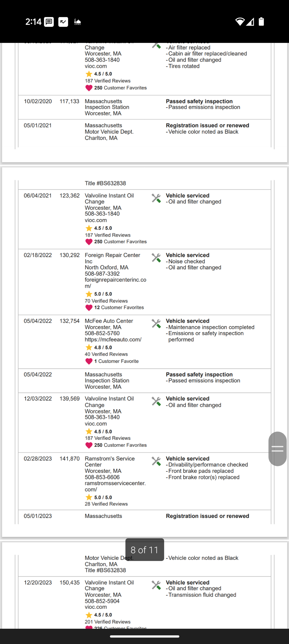289x644 pixels.
Task: Open the ramstromsservicecenter.com link
Action: click(115, 486)
